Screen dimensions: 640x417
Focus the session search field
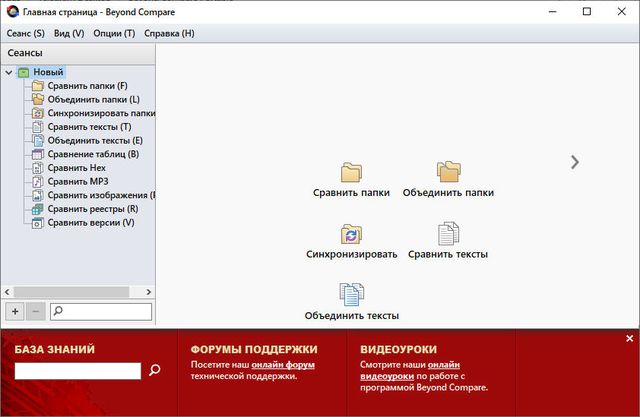[101, 312]
